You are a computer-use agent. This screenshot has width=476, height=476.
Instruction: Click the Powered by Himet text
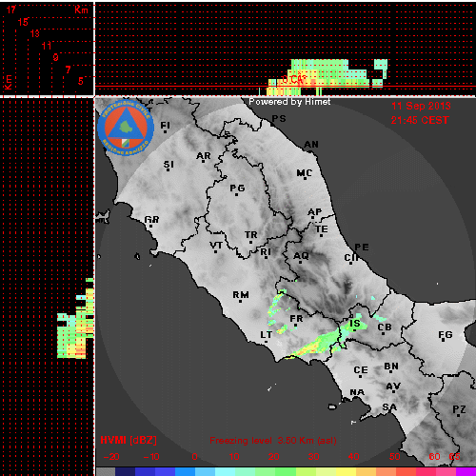coord(289,102)
